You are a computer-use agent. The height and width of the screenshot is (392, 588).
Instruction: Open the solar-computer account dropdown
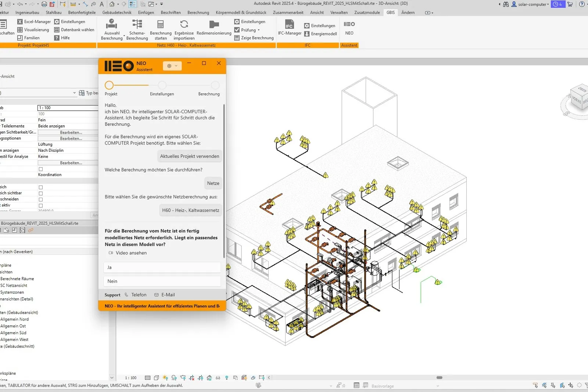click(530, 4)
